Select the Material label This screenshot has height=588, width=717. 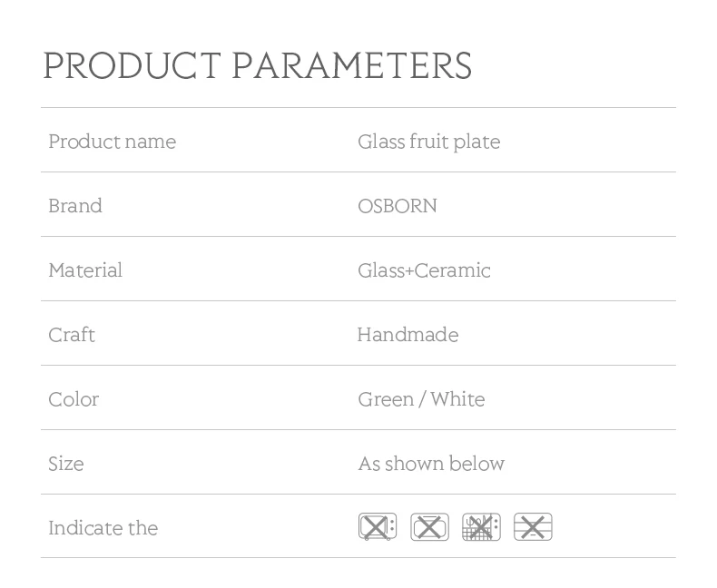pos(85,270)
